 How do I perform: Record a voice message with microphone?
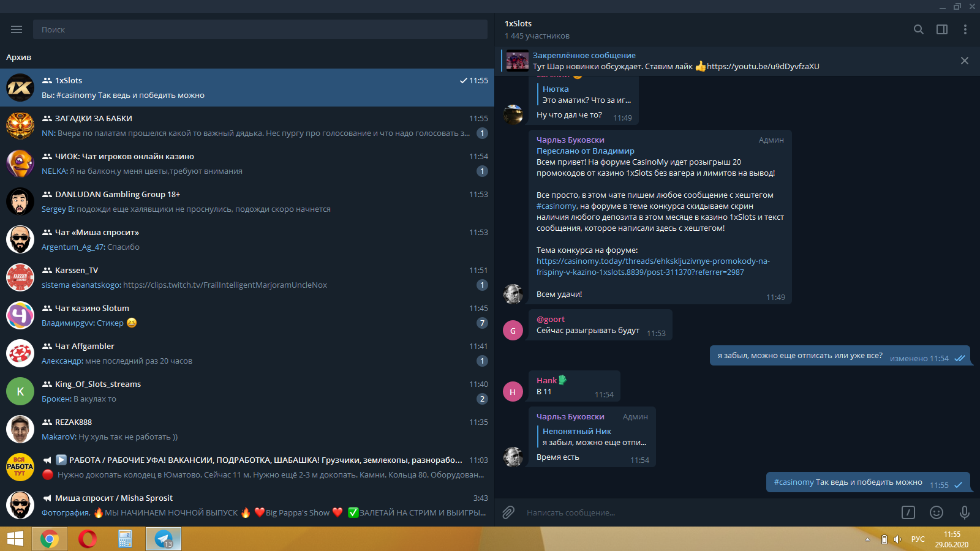(x=965, y=512)
